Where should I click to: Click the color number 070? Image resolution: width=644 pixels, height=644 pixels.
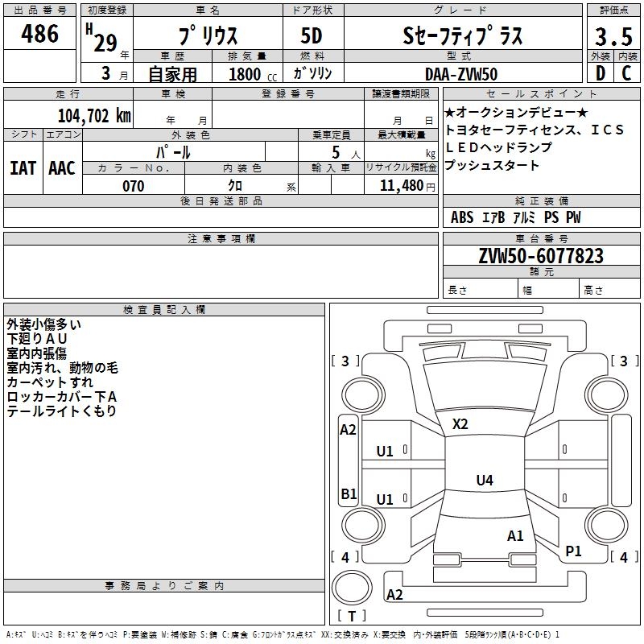point(134,186)
